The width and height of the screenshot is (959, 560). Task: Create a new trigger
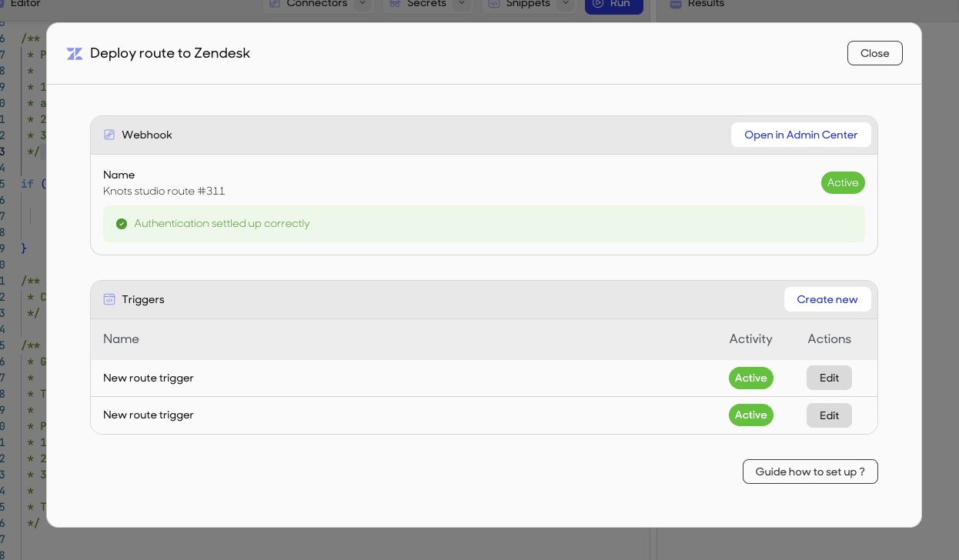pyautogui.click(x=827, y=299)
